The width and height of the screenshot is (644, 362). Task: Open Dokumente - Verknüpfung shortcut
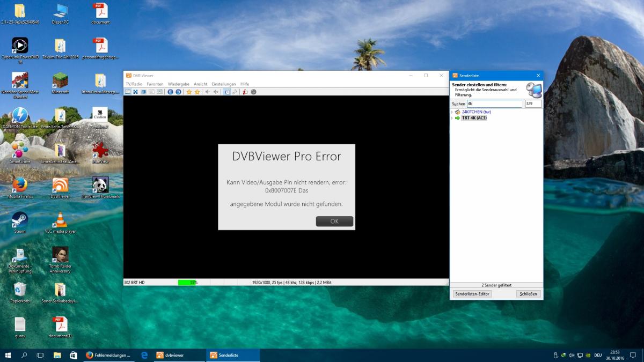coord(20,260)
